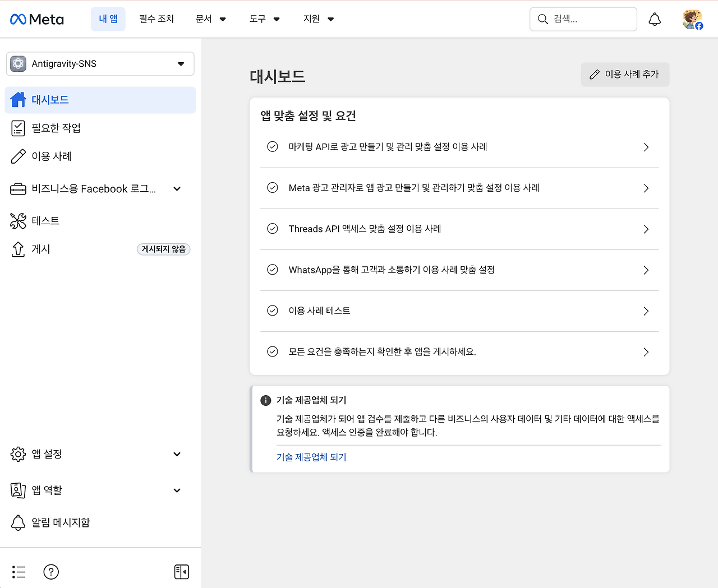Click the 대시보드 page title

278,76
